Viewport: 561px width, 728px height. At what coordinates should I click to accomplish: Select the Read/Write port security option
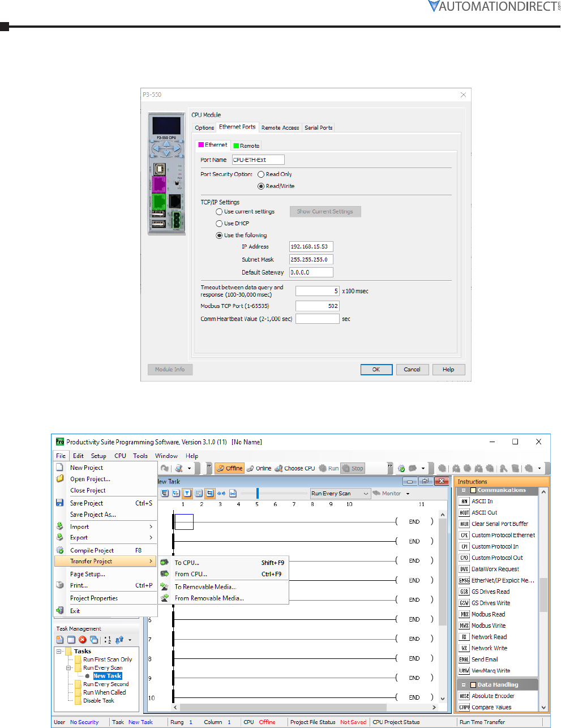point(261,186)
